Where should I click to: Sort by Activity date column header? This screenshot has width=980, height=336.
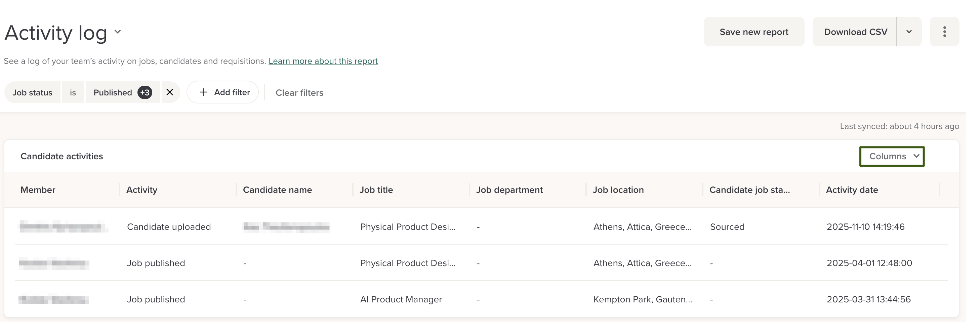tap(851, 190)
